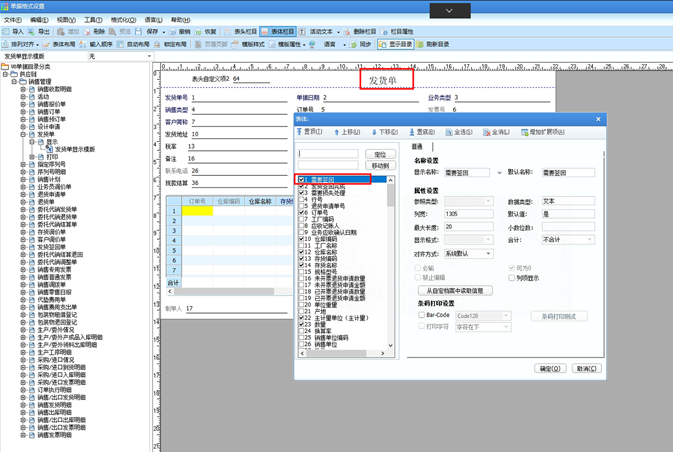Click 全消 in the 表体 dialog toolbar
This screenshot has width=673, height=452.
tap(497, 132)
